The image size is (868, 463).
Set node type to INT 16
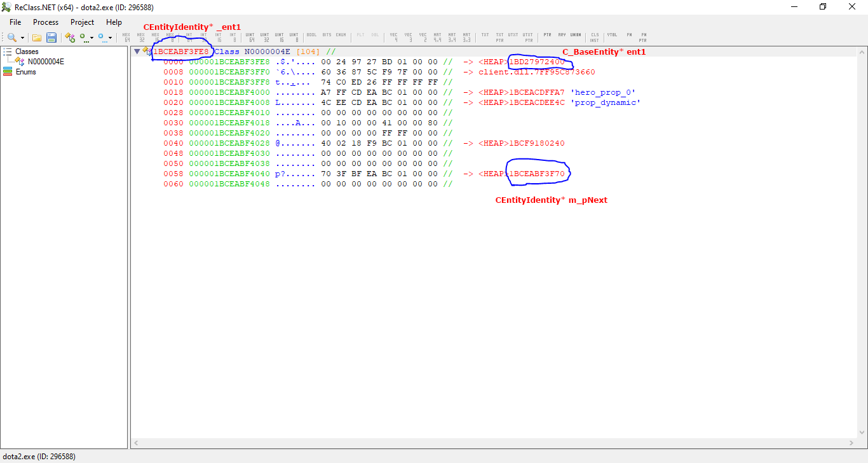click(x=218, y=38)
